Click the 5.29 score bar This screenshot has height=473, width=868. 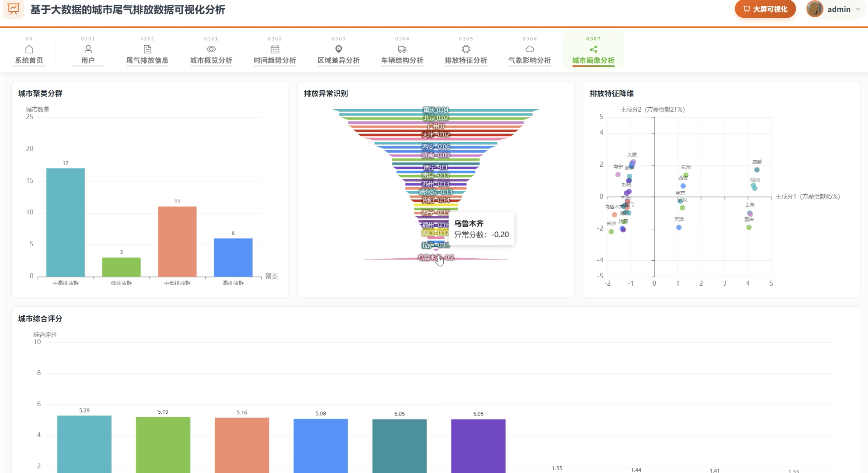click(84, 444)
